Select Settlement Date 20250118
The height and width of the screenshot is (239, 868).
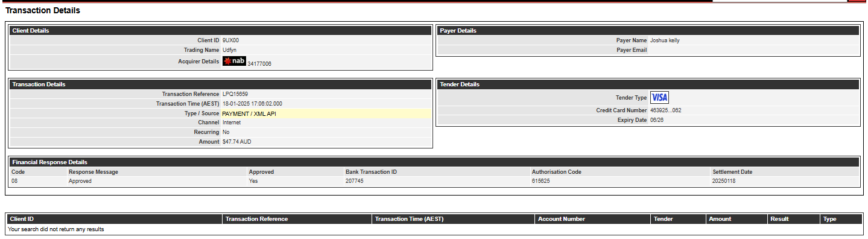tap(724, 181)
